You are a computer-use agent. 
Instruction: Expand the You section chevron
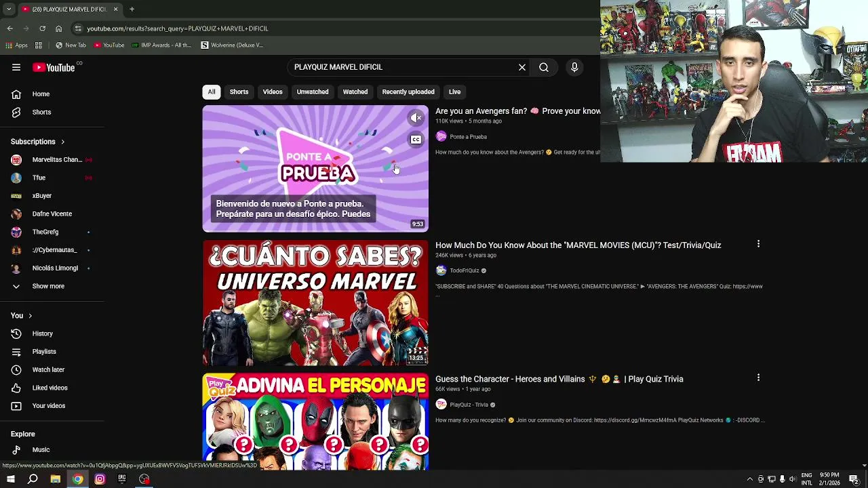pos(30,316)
